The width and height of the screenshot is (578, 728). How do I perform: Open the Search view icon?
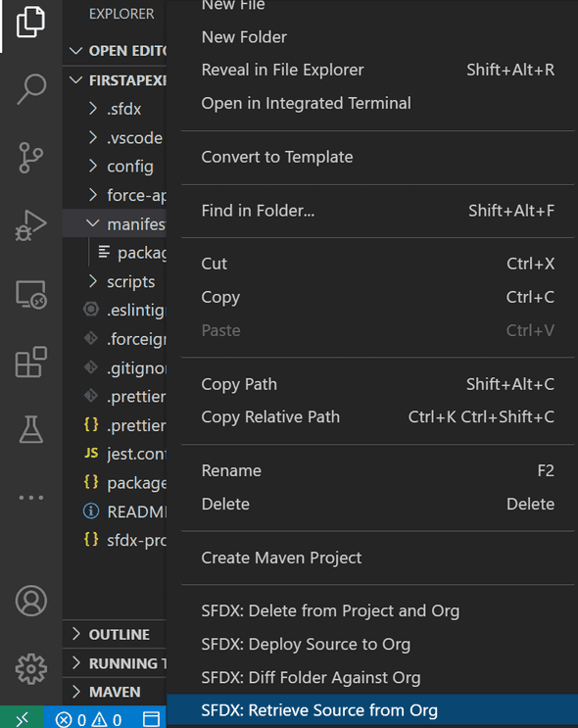[x=31, y=89]
